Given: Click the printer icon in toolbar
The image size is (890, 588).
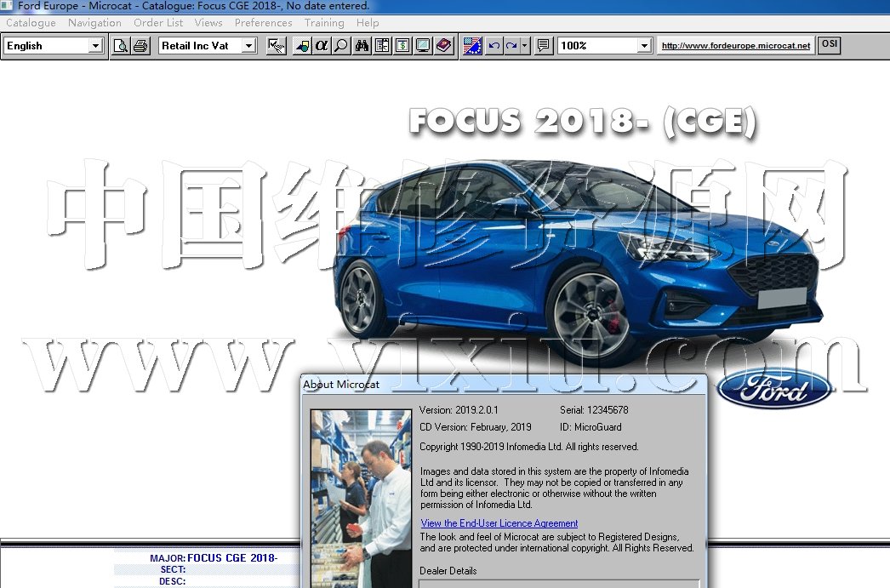Looking at the screenshot, I should tap(140, 46).
